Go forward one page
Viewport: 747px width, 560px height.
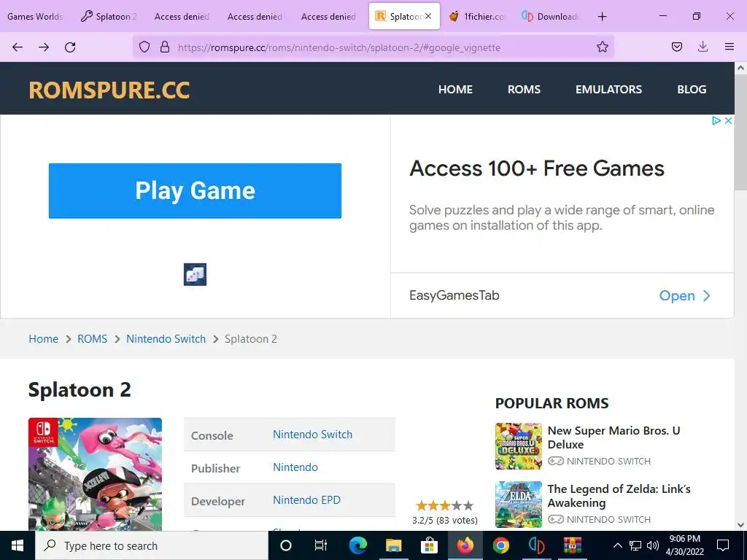44,47
